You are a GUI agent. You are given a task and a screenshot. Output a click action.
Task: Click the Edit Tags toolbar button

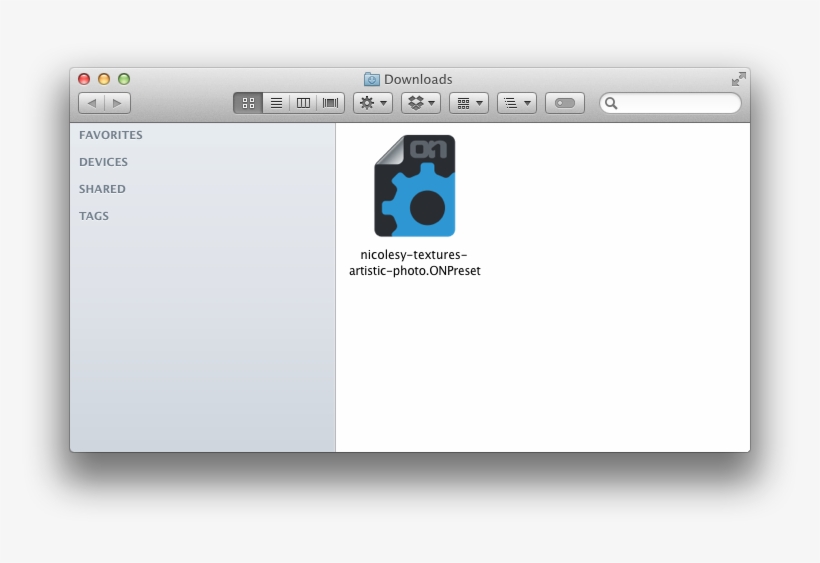(x=565, y=103)
